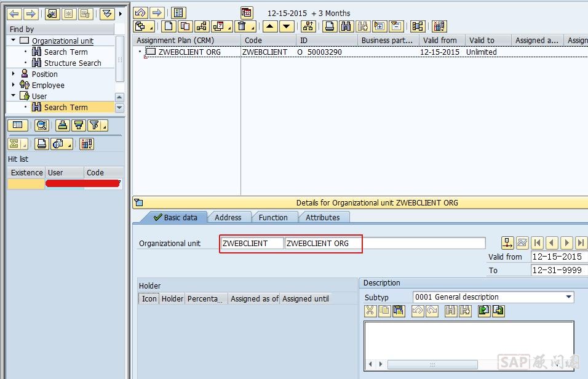Switch to the Address tab

tap(228, 217)
